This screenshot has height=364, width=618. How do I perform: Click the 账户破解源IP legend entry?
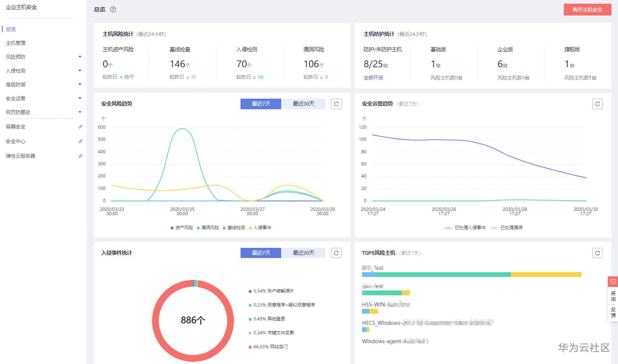pyautogui.click(x=271, y=291)
